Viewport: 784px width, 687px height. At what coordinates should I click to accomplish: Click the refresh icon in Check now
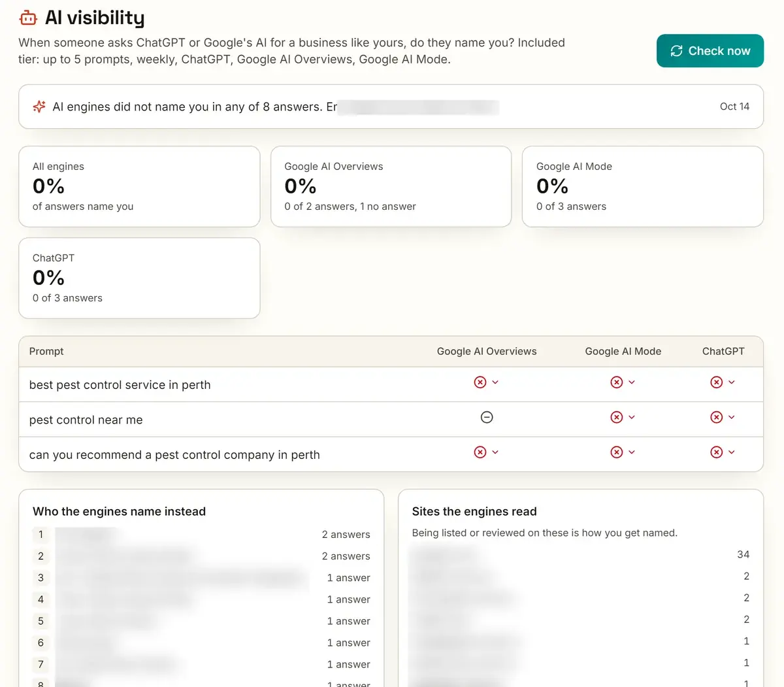point(676,51)
